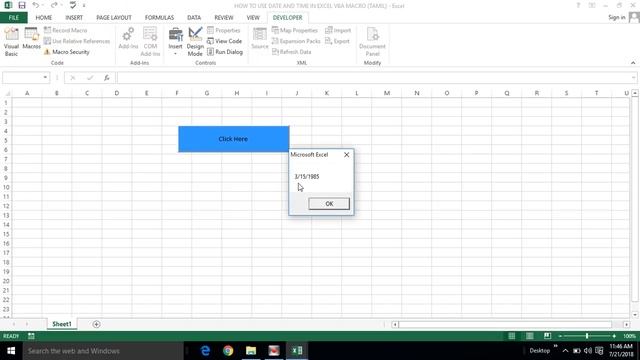Click the XML Export button

(x=337, y=41)
